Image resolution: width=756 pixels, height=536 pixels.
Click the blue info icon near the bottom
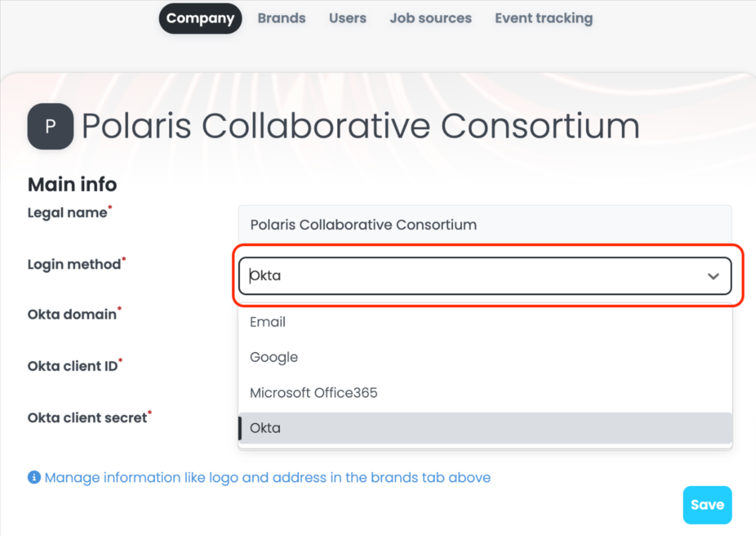point(33,477)
